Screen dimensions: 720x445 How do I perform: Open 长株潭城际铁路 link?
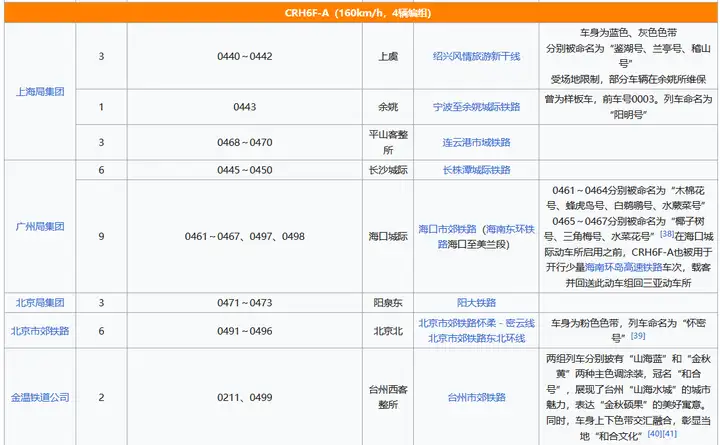(x=476, y=170)
